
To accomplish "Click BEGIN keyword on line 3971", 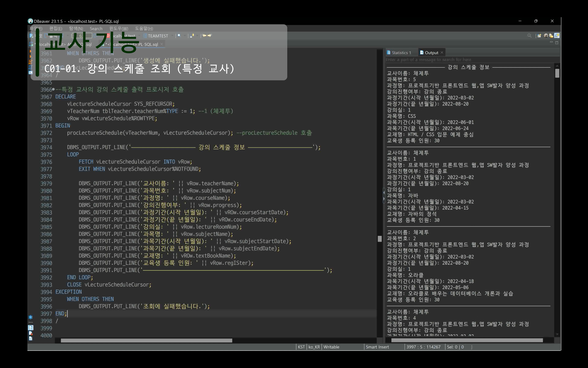I will [63, 126].
